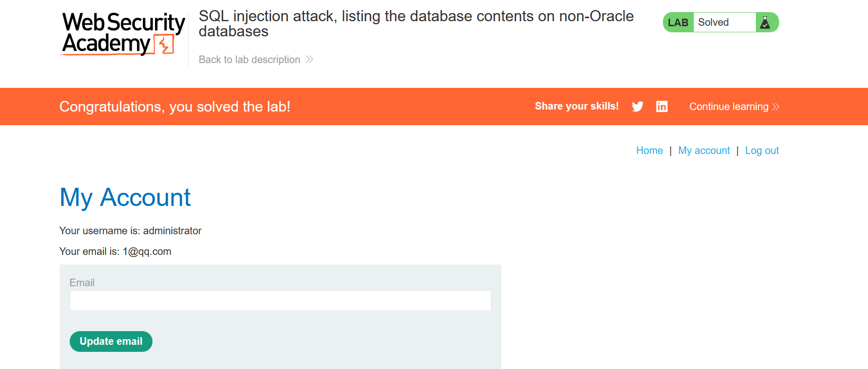The height and width of the screenshot is (369, 868).
Task: Click the double chevron after Continue learning
Action: [776, 107]
